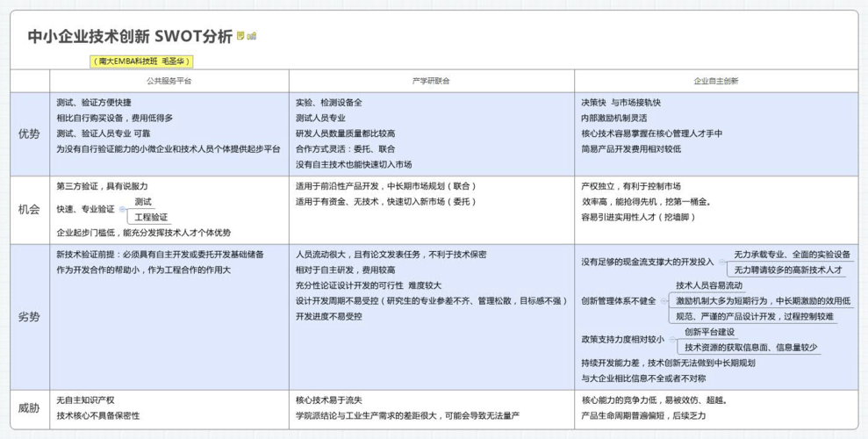Select the subtopic 无力聘请较多的高新技术人才

788,270
